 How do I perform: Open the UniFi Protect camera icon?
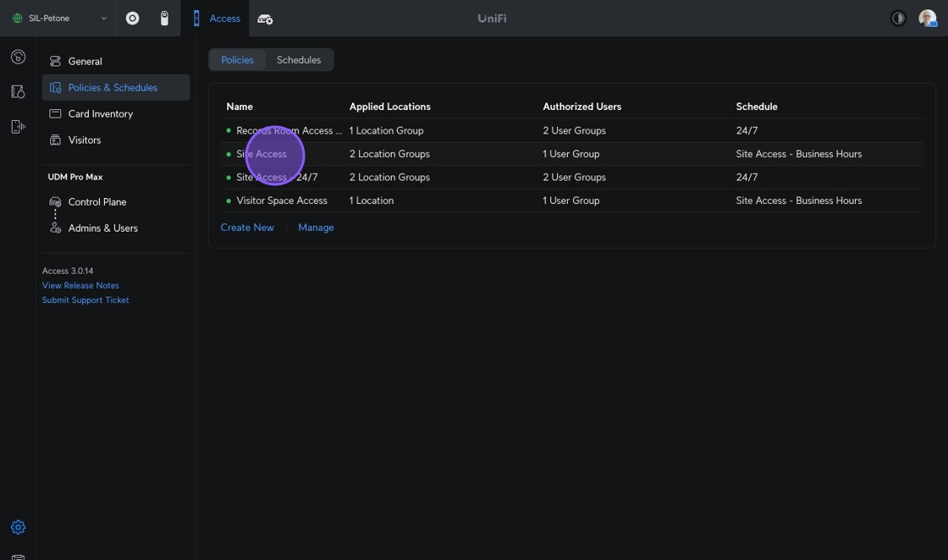(164, 19)
